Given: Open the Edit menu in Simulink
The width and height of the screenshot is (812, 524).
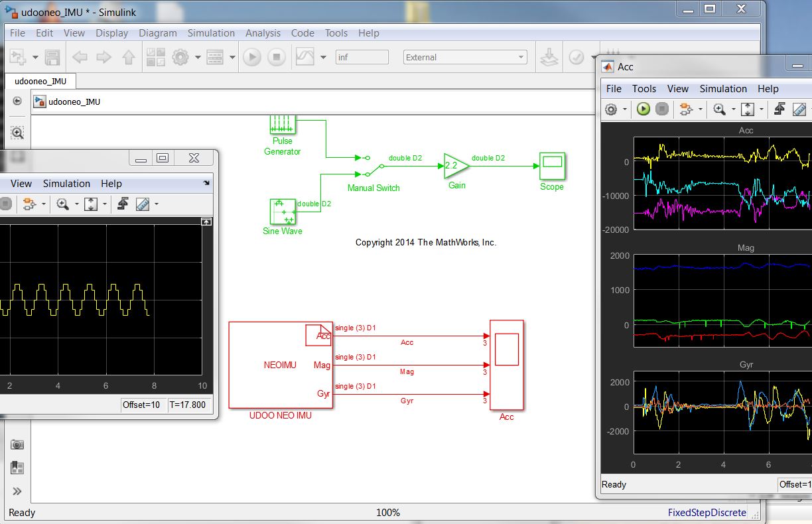Looking at the screenshot, I should click(44, 33).
